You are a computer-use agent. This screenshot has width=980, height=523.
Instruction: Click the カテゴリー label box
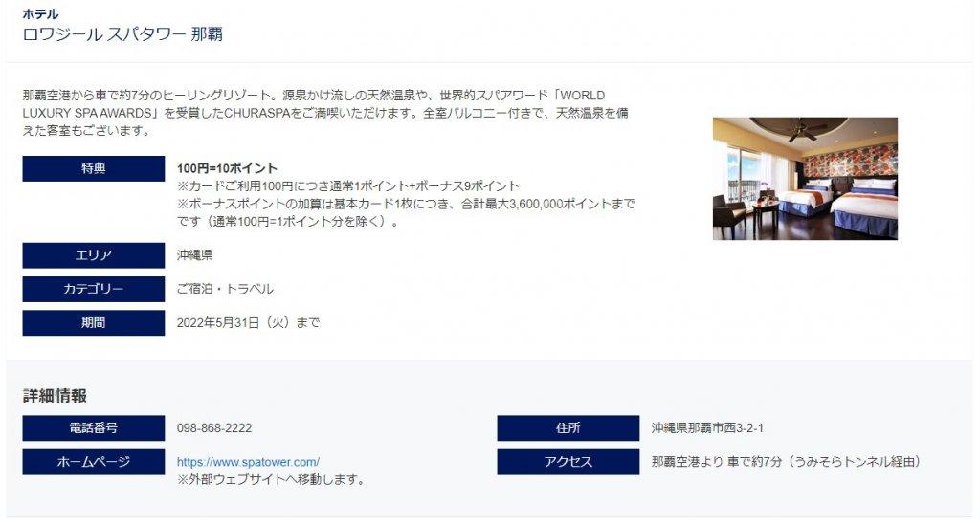94,289
